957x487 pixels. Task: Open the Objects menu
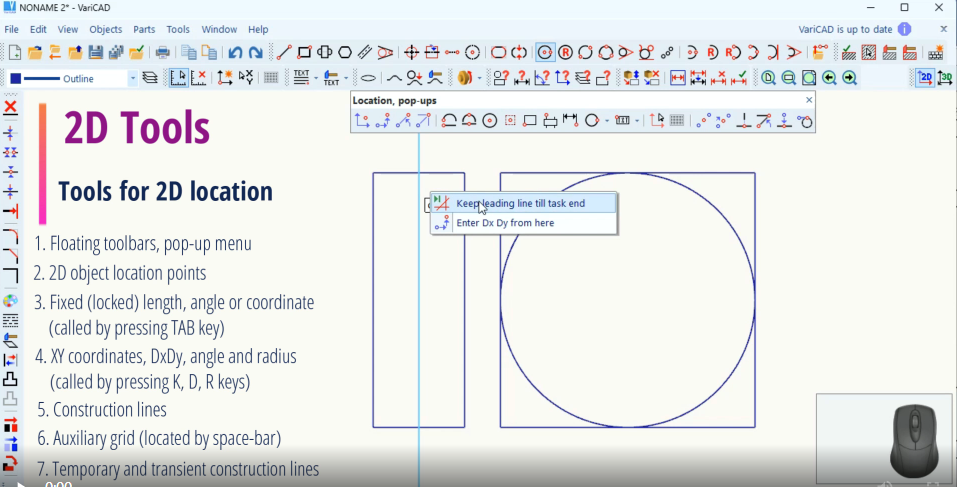click(x=106, y=29)
